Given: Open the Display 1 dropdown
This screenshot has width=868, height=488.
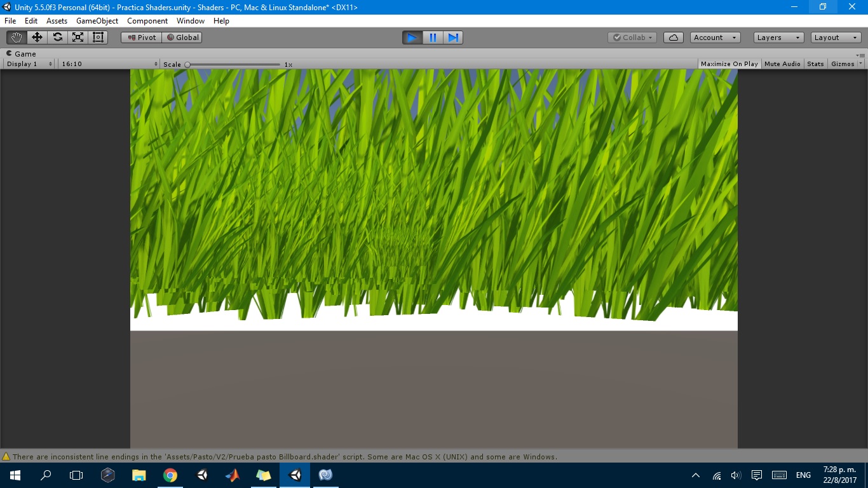Looking at the screenshot, I should (29, 64).
